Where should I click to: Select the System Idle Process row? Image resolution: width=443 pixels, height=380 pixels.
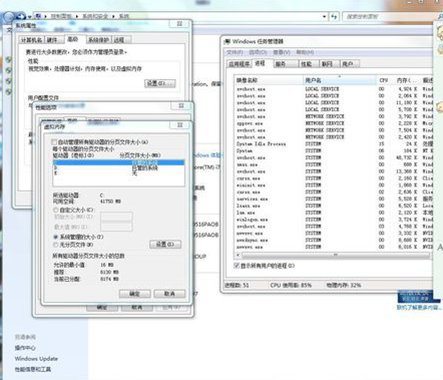(x=333, y=144)
